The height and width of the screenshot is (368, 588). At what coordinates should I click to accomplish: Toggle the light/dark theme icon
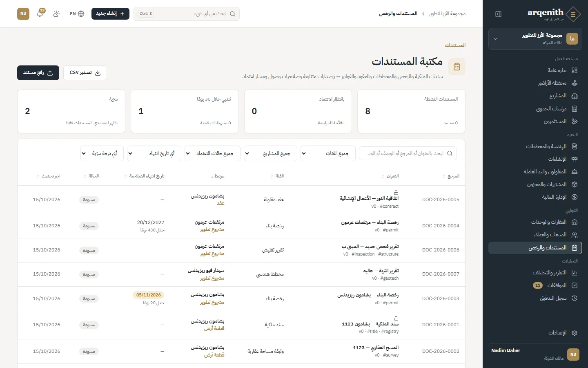point(56,14)
